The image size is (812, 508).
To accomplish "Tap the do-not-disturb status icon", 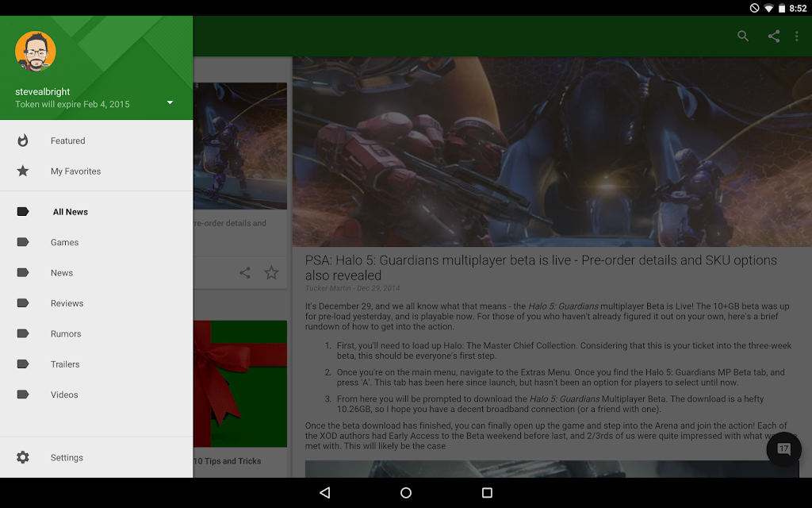I will point(755,8).
